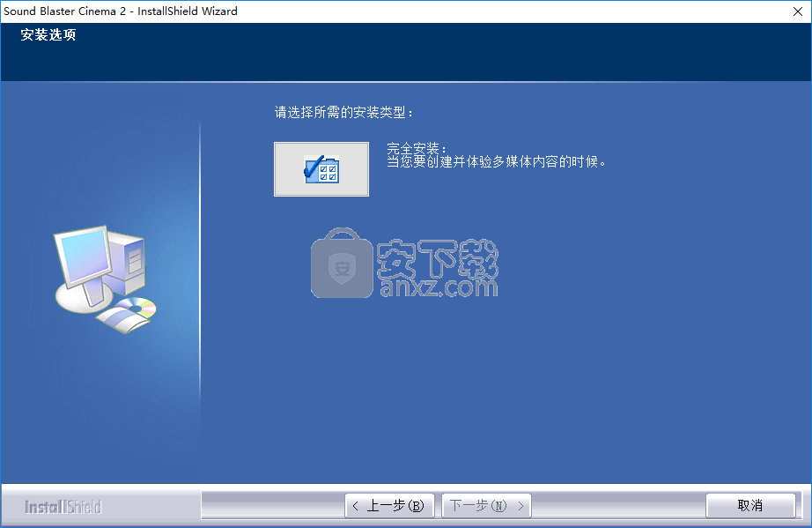The width and height of the screenshot is (812, 528).
Task: Click the 完全安装 description text
Action: (497, 155)
